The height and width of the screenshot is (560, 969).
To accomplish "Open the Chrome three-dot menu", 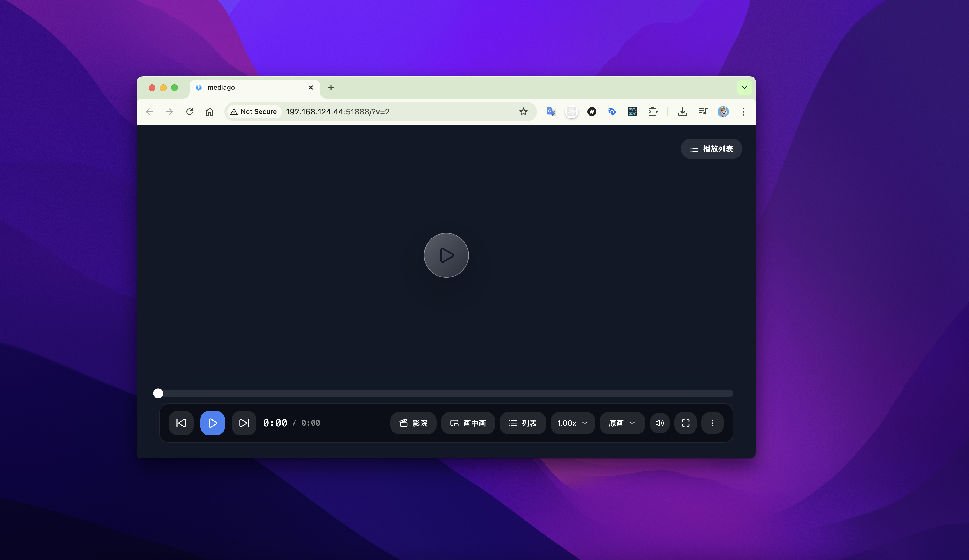I will click(743, 112).
